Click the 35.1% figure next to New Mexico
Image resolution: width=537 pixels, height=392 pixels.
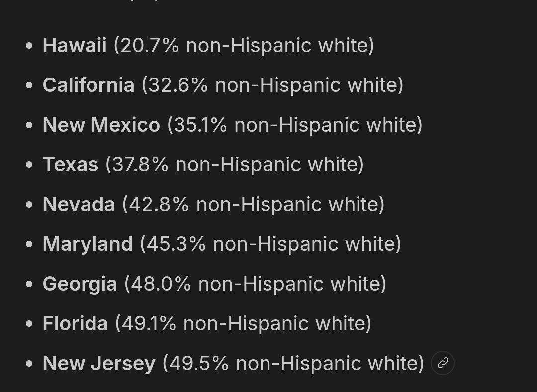coord(200,125)
